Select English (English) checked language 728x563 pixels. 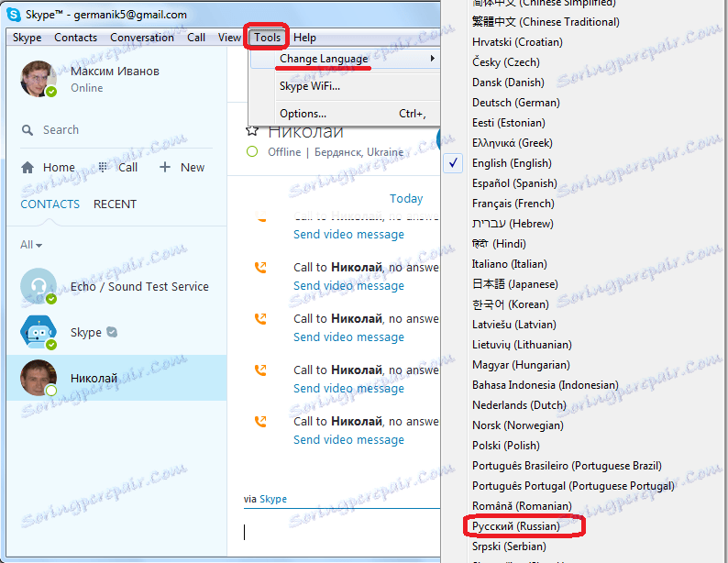(512, 163)
